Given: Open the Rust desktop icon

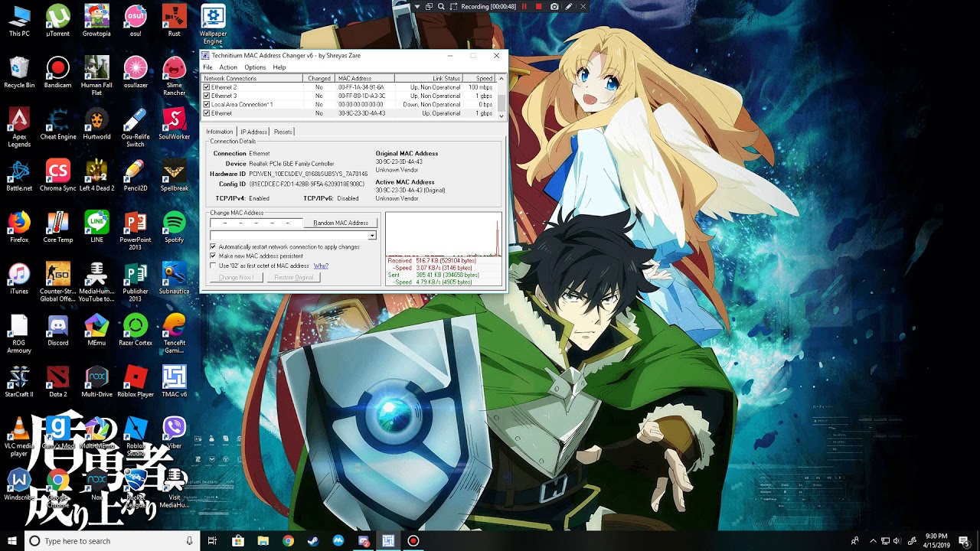Looking at the screenshot, I should (175, 21).
